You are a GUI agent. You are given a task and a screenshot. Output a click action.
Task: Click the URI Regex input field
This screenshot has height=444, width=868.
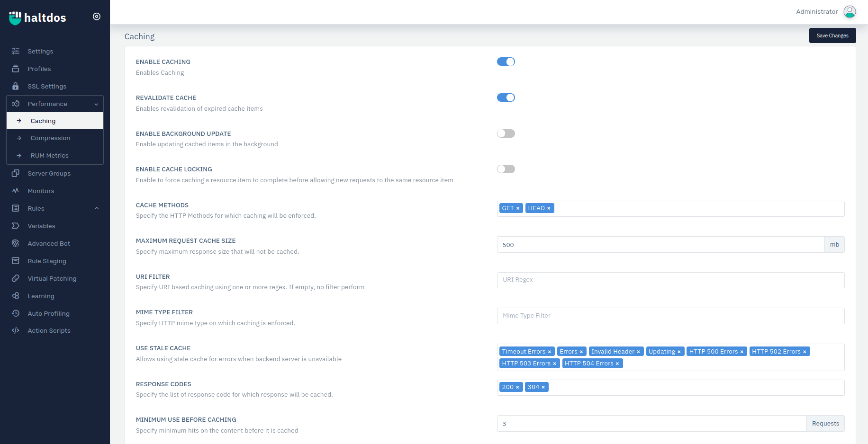tap(670, 280)
